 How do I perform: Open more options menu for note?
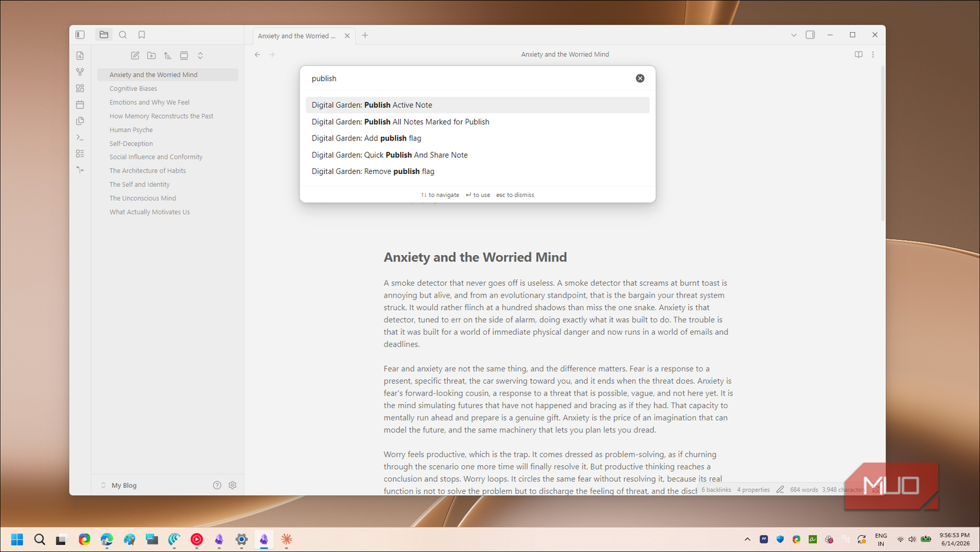(873, 55)
